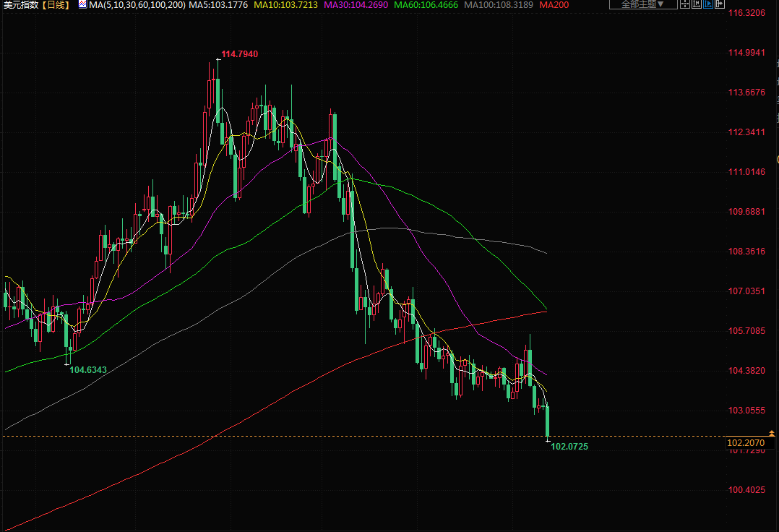Click the crosshair cursor icon in top toolbar
This screenshot has width=779, height=532.
(685, 4)
